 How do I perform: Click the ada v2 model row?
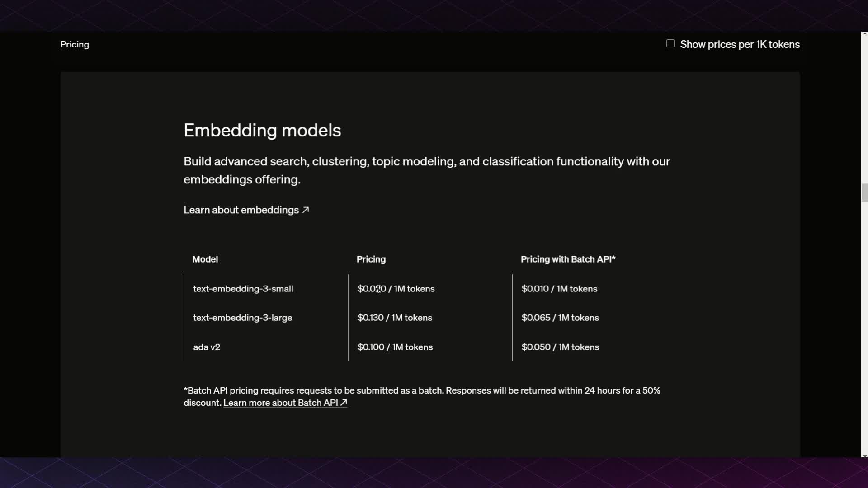click(207, 347)
